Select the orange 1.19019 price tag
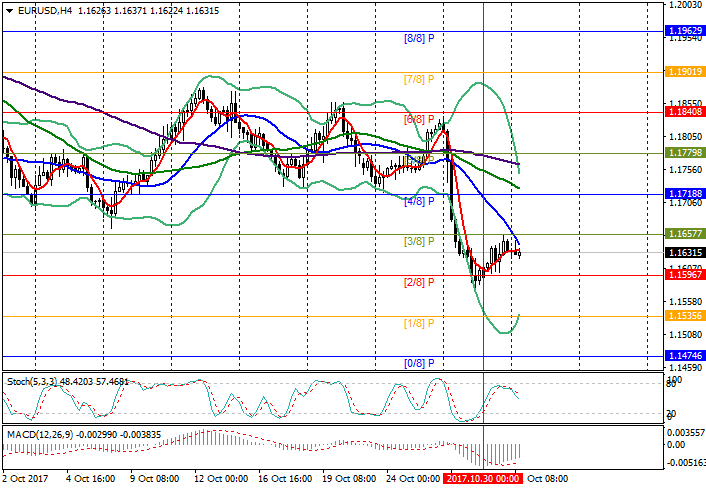 pyautogui.click(x=684, y=72)
